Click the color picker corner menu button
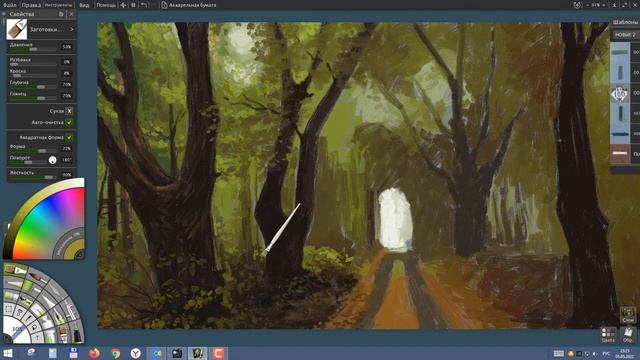Image resolution: width=640 pixels, height=360 pixels. click(80, 255)
